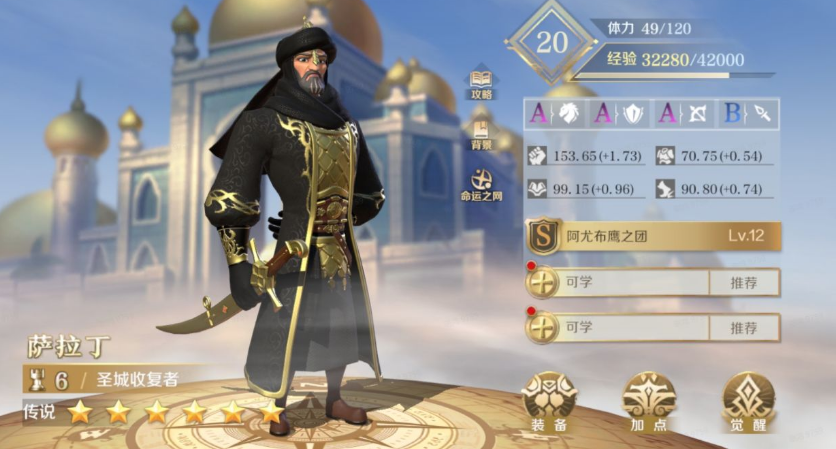Tap the 传说 legendary star rating row
This screenshot has height=449, width=836.
click(x=155, y=412)
